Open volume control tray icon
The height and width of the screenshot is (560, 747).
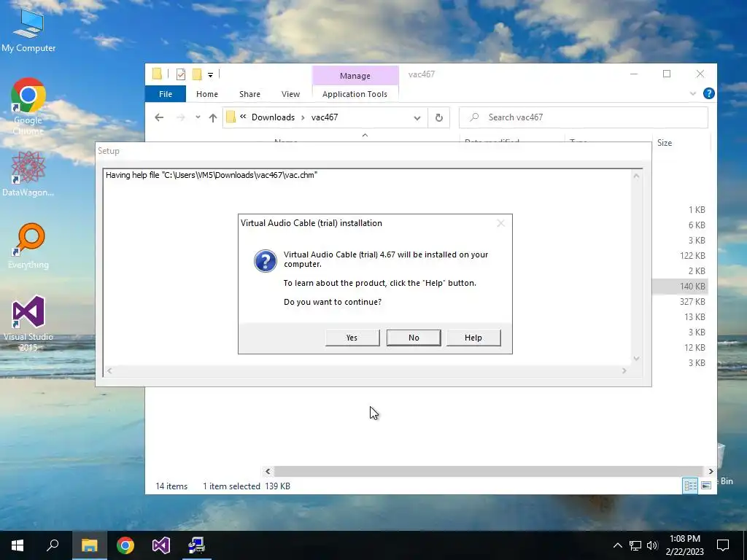(x=652, y=545)
